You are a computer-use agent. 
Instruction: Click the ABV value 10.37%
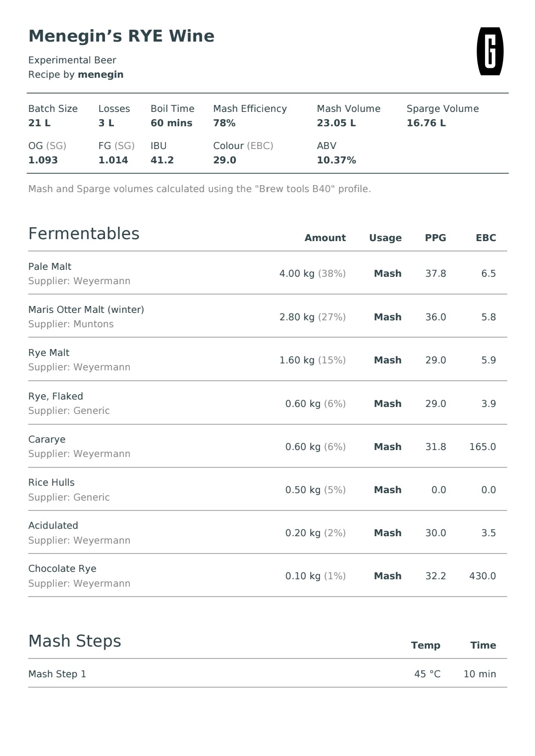(x=336, y=160)
